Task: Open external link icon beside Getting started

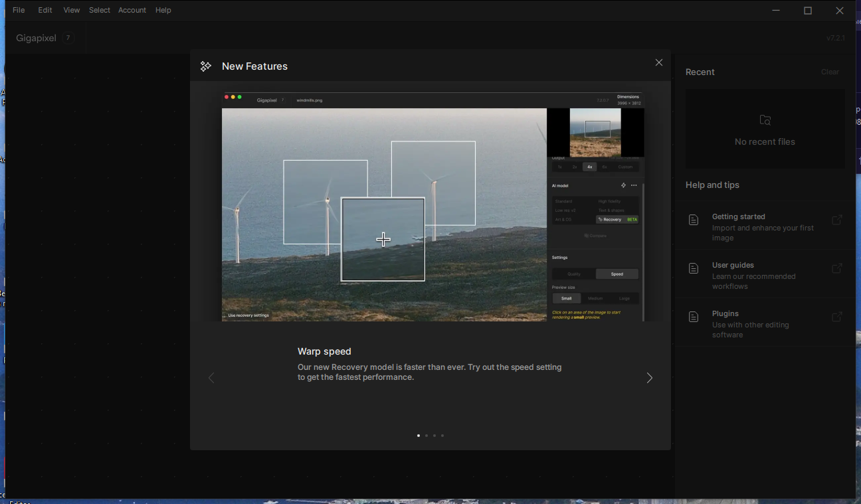Action: tap(837, 220)
